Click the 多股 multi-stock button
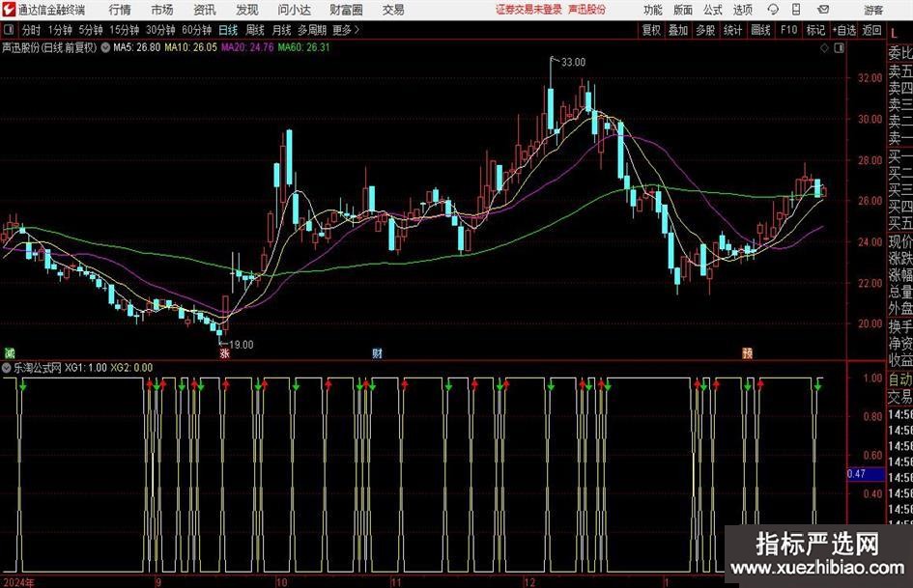Screen dimensions: 913x588 click(705, 30)
